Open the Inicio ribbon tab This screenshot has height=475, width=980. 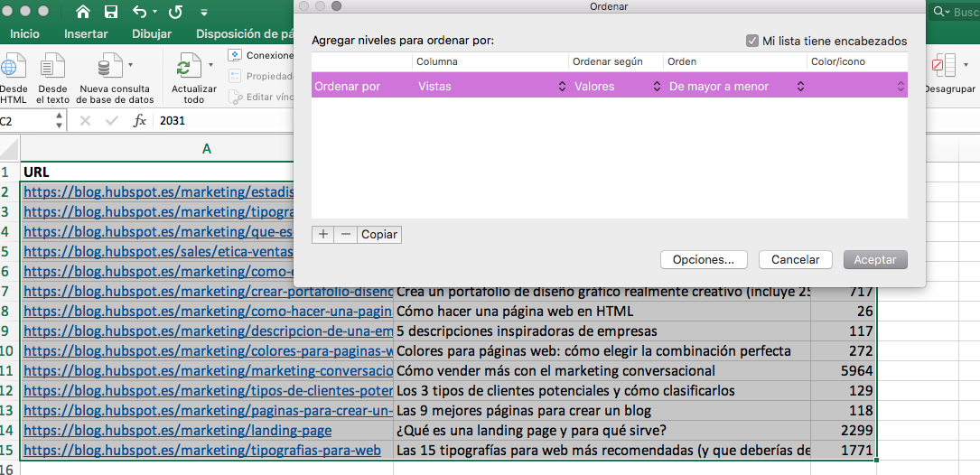pos(24,33)
